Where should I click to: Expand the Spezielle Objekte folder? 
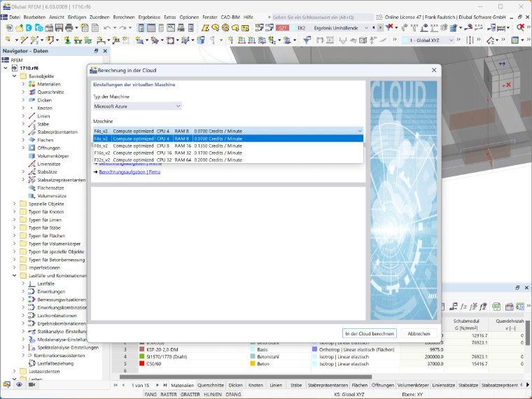click(x=14, y=204)
